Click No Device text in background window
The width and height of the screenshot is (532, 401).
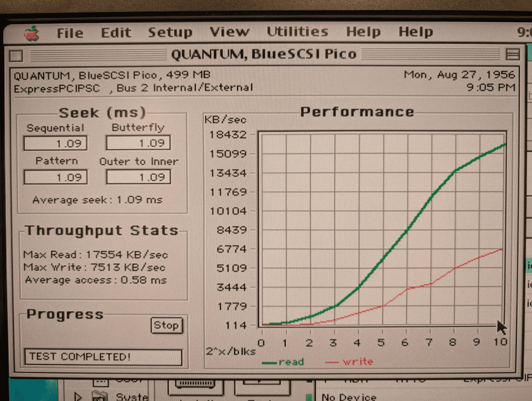click(x=349, y=397)
